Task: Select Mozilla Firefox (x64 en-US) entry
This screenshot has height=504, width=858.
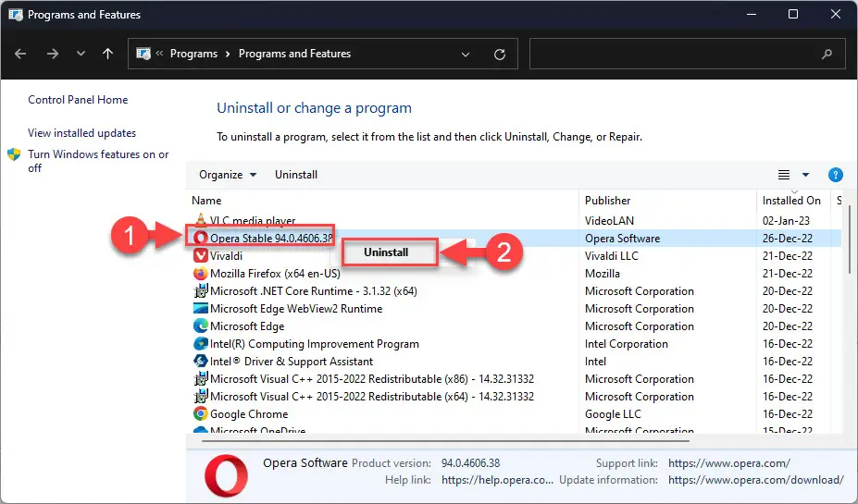Action: point(275,274)
